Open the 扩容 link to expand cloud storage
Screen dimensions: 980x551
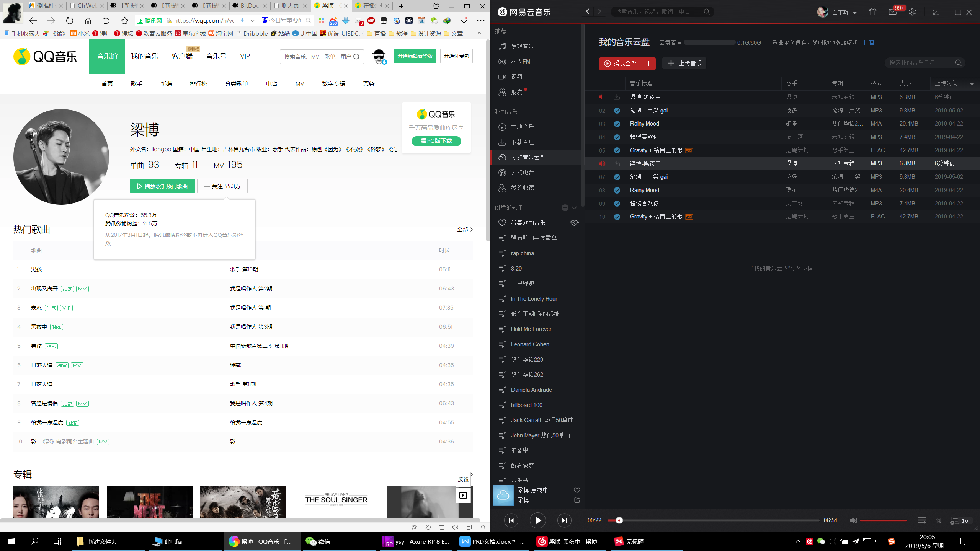pos(869,42)
